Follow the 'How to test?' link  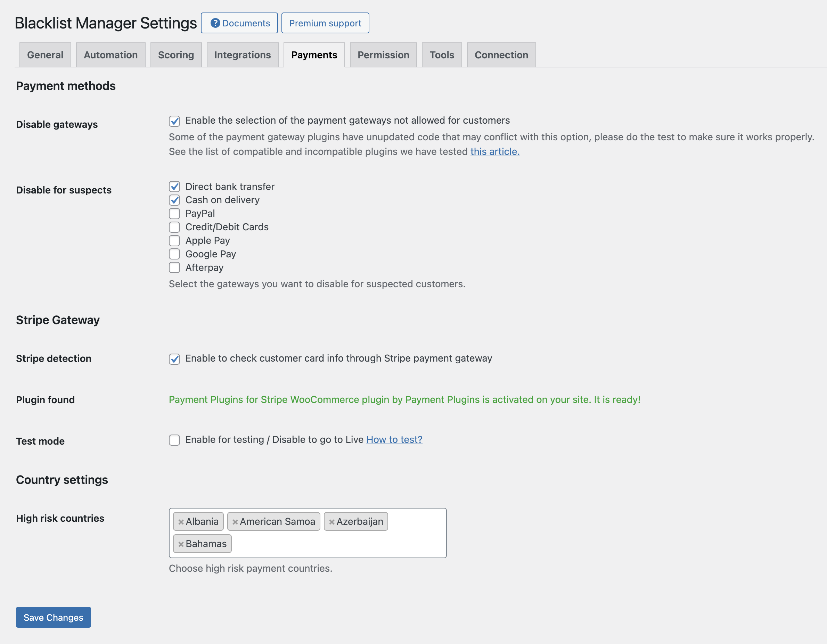(394, 439)
